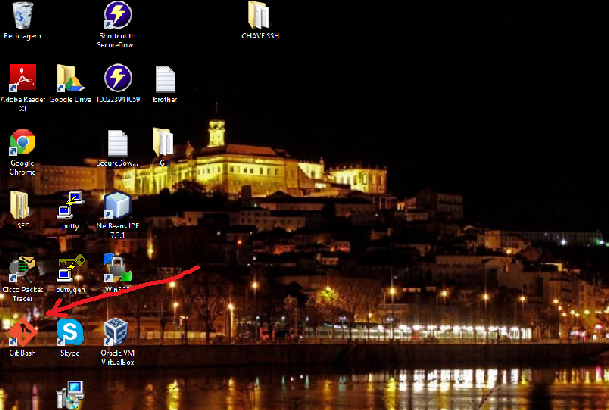Click the NetBeans IDE shortcut

pyautogui.click(x=117, y=206)
